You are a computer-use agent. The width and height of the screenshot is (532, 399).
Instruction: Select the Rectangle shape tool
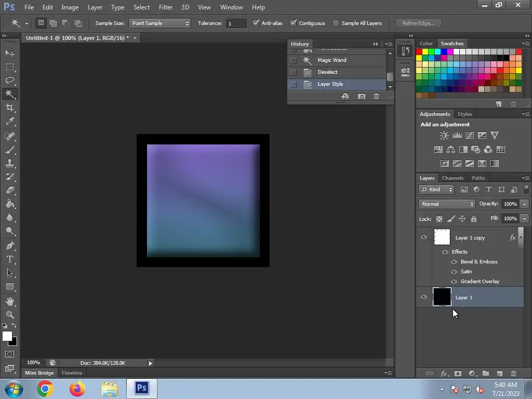click(10, 287)
